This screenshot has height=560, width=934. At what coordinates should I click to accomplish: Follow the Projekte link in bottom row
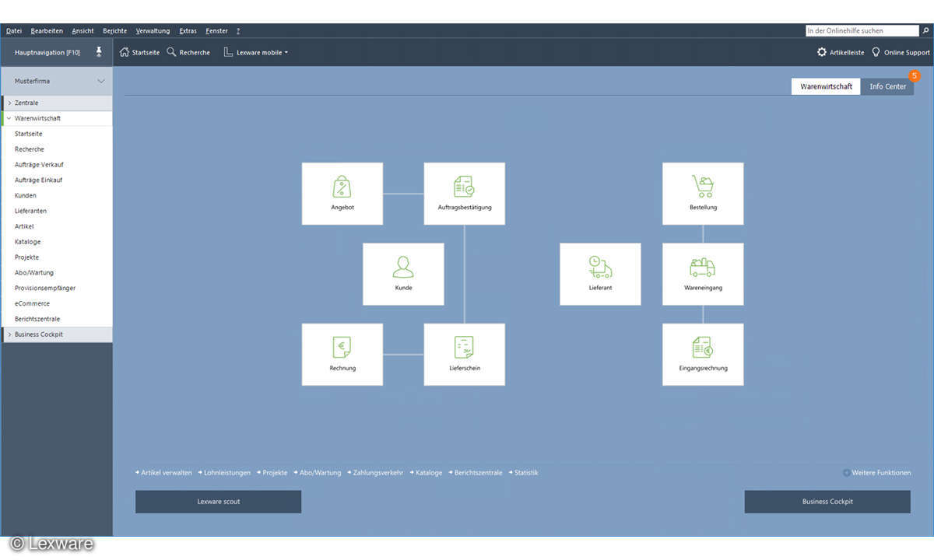tap(275, 473)
